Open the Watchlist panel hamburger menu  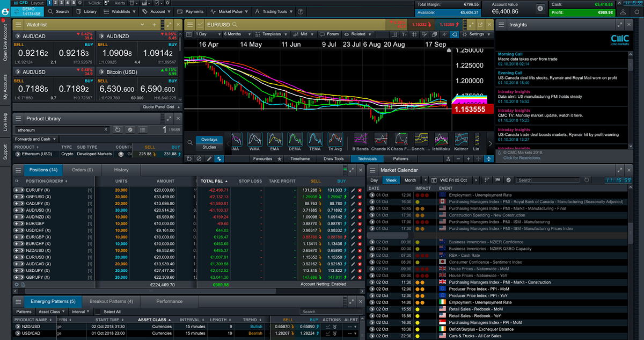18,25
